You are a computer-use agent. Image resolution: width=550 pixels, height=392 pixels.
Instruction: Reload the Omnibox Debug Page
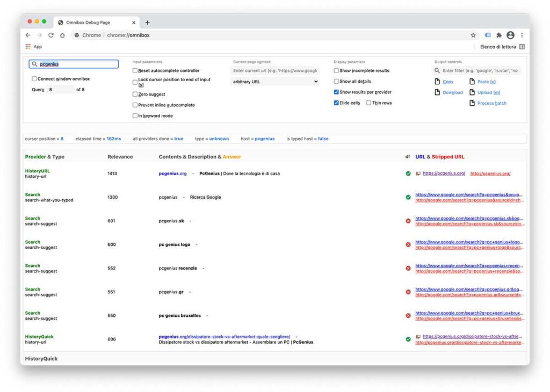coord(51,35)
